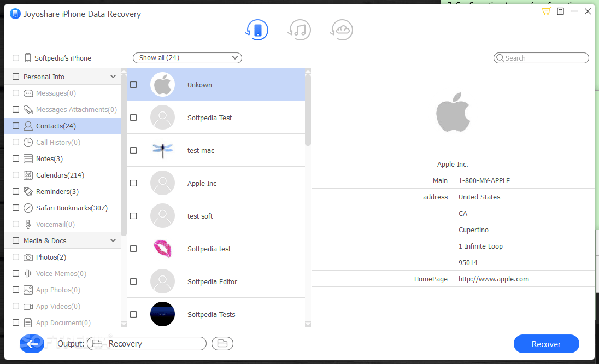Click the Notes icon in sidebar
The height and width of the screenshot is (364, 599).
coord(28,159)
